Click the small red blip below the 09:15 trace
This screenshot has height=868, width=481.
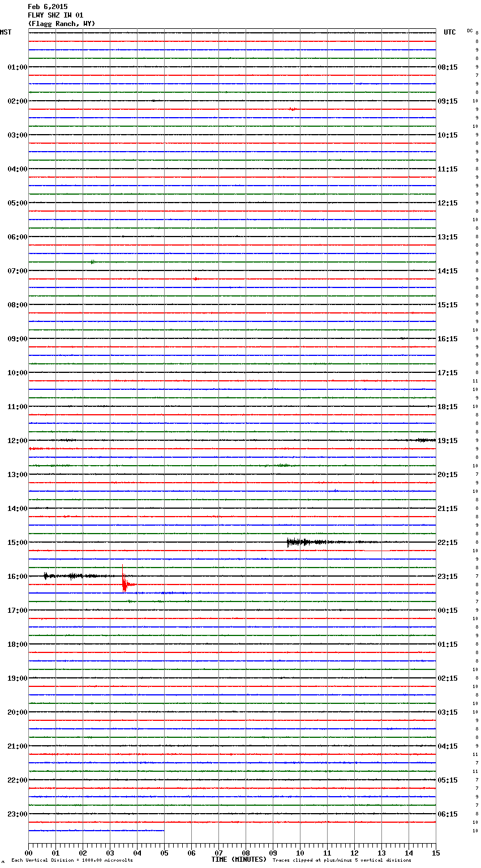[292, 109]
